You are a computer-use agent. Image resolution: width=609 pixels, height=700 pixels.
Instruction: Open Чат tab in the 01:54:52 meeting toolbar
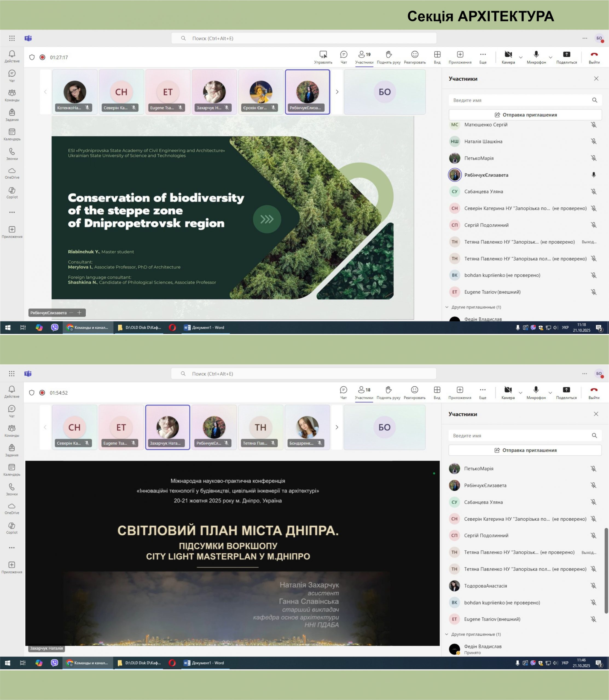point(343,393)
